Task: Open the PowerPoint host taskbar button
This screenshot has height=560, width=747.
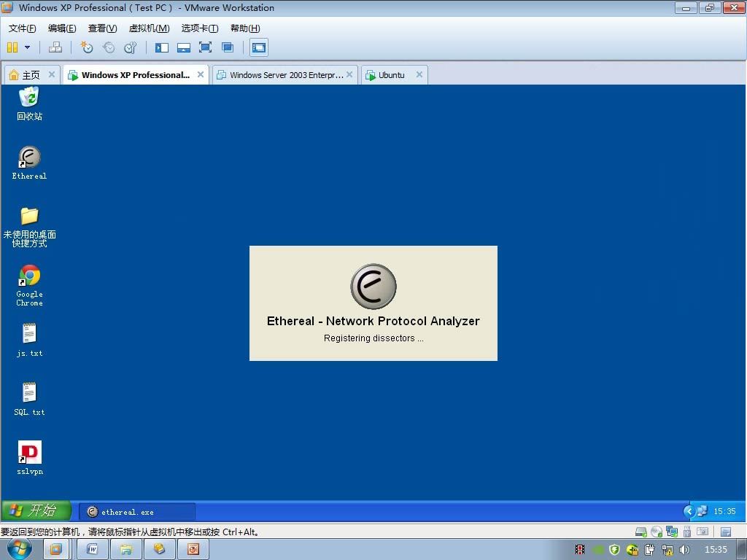Action: 193,549
